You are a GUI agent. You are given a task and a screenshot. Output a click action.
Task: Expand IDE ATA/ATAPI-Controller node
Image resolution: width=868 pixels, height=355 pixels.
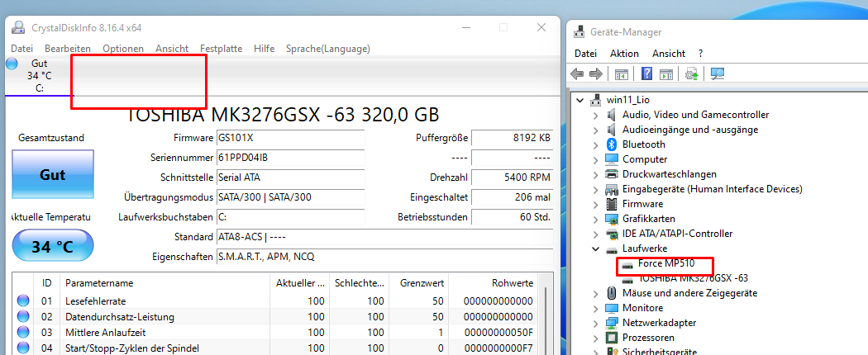tap(596, 234)
